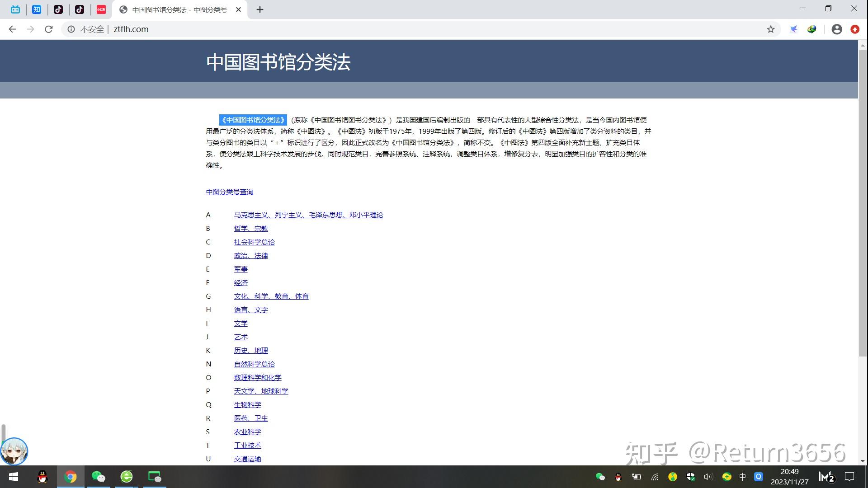868x488 pixels.
Task: Check the battery status tray icon
Action: pos(637,477)
